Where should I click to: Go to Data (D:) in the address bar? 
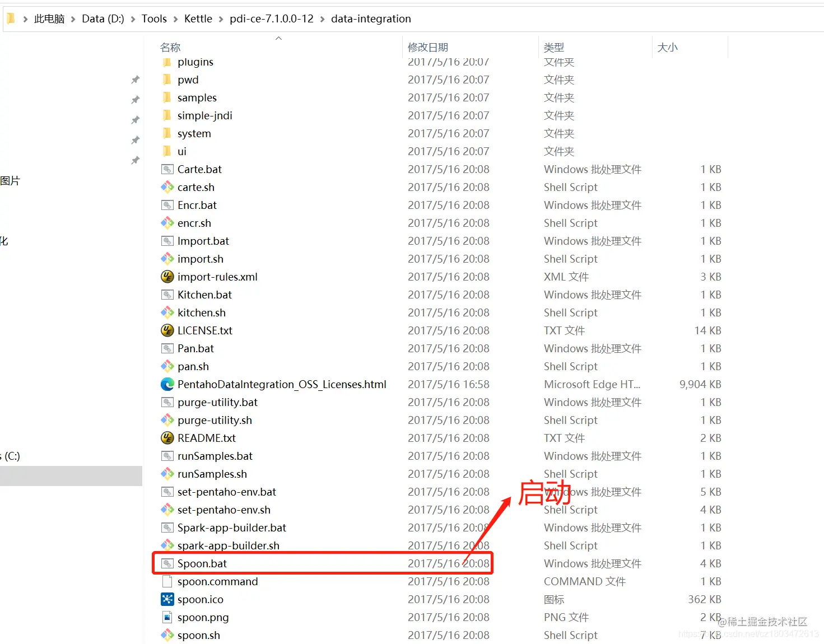[x=103, y=19]
